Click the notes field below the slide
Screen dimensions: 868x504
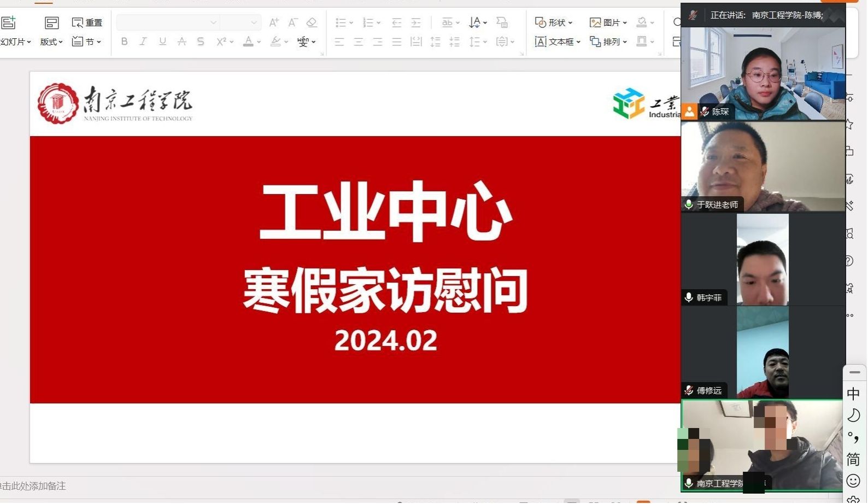tap(219, 486)
